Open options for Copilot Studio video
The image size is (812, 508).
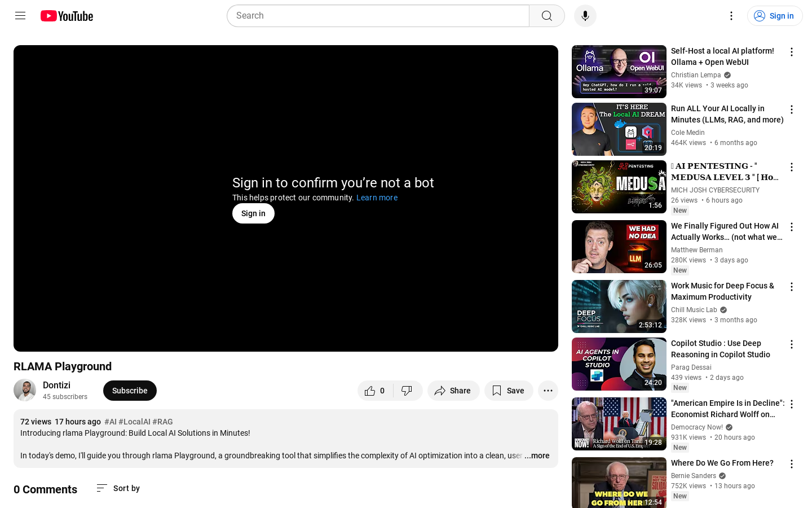coord(792,344)
